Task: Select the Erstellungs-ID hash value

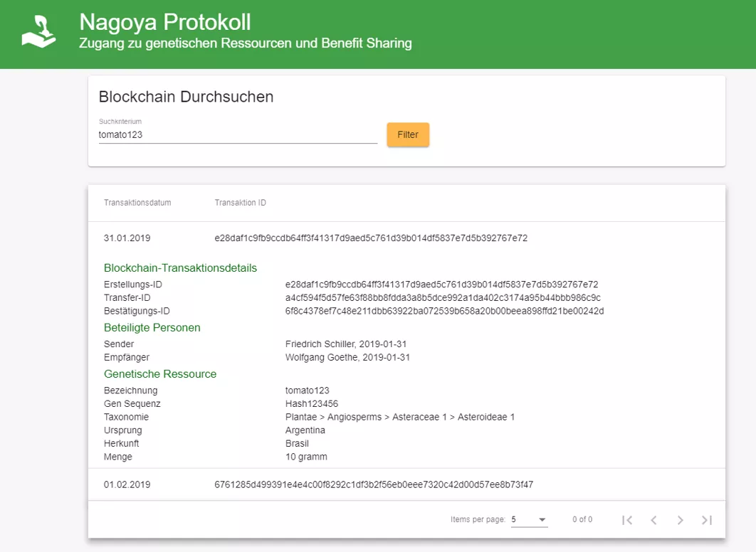Action: click(x=441, y=285)
